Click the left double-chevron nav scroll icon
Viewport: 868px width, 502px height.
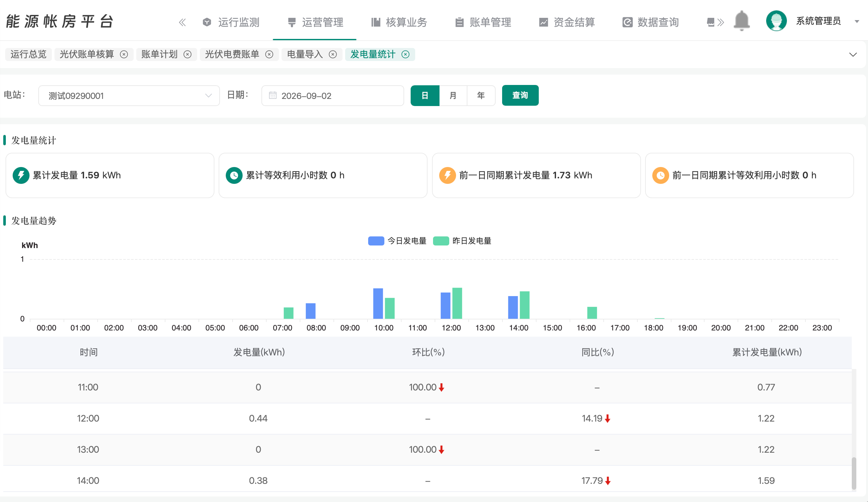pos(182,22)
